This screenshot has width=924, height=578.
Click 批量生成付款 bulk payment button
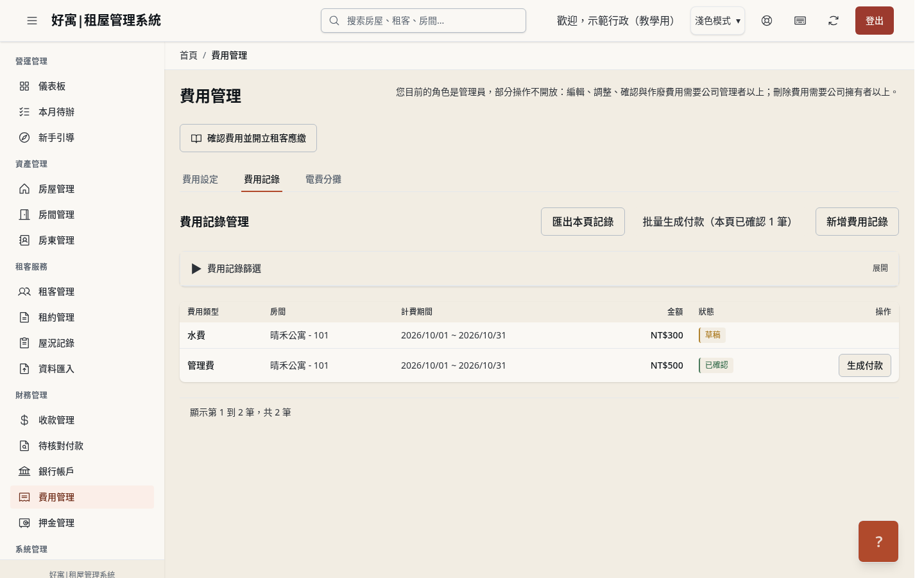click(720, 222)
